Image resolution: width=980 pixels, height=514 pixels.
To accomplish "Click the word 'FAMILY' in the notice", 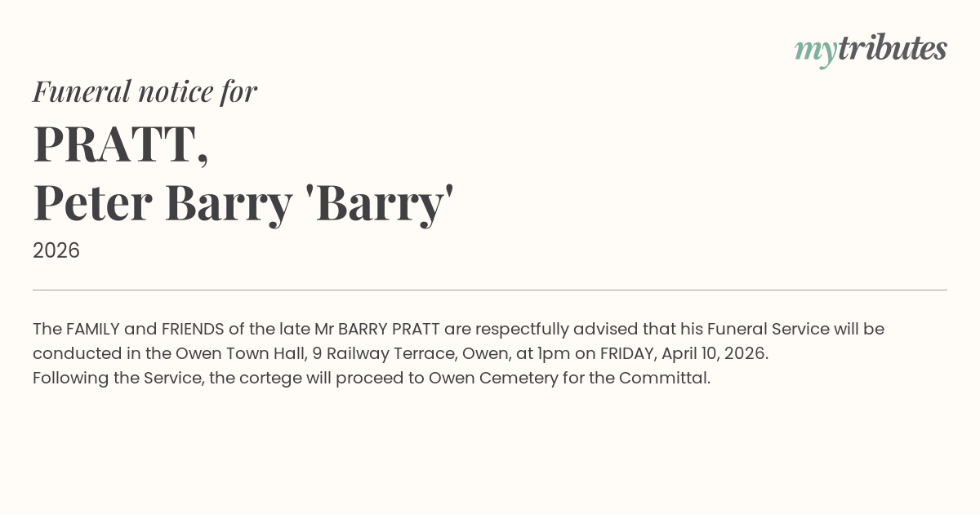I will click(x=92, y=330).
